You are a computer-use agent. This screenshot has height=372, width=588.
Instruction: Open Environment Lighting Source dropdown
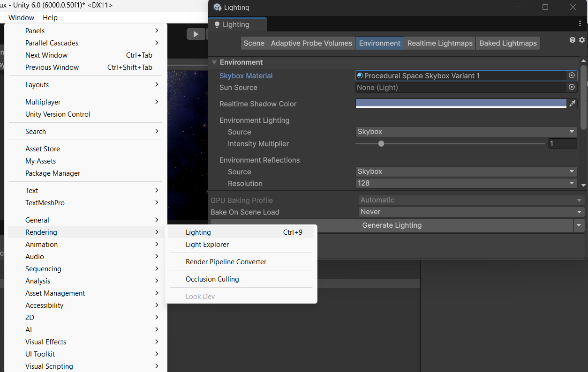tap(466, 132)
